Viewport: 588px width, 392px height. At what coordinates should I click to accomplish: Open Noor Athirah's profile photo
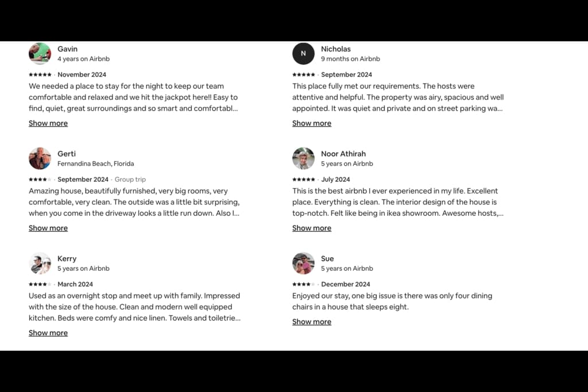click(303, 158)
